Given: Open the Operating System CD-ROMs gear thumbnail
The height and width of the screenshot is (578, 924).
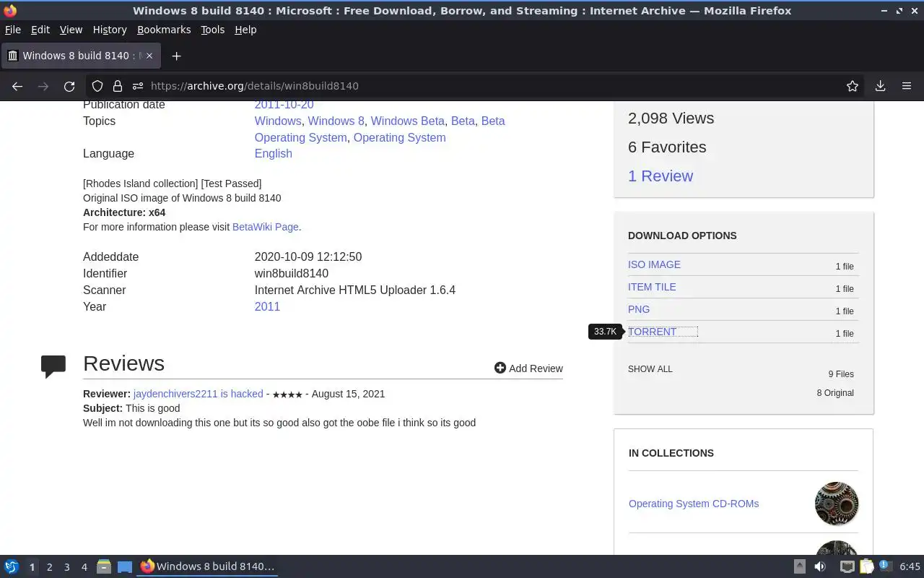Looking at the screenshot, I should (x=837, y=504).
